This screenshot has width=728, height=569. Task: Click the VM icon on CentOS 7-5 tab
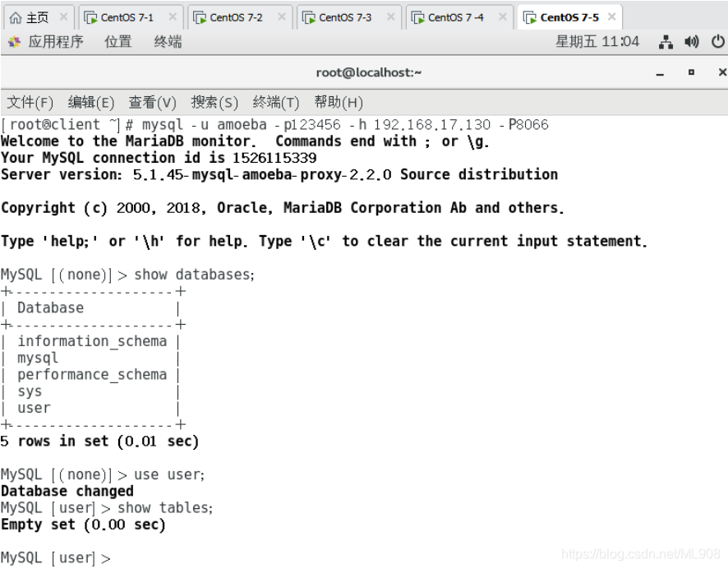click(530, 17)
